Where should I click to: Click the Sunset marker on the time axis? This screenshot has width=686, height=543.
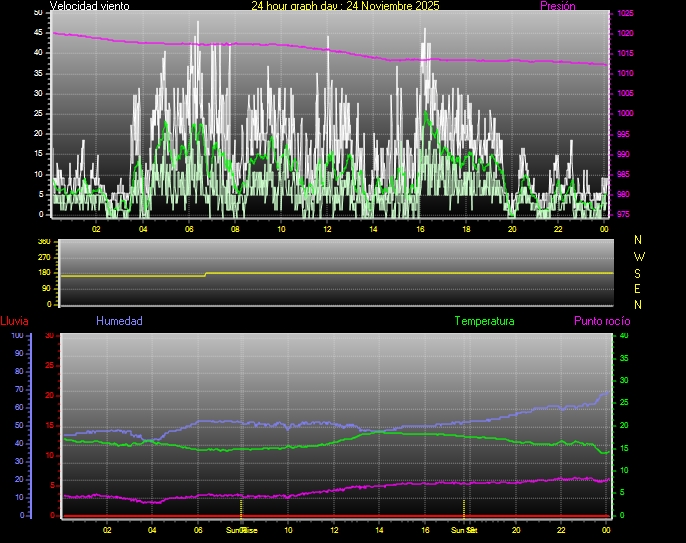pyautogui.click(x=463, y=530)
